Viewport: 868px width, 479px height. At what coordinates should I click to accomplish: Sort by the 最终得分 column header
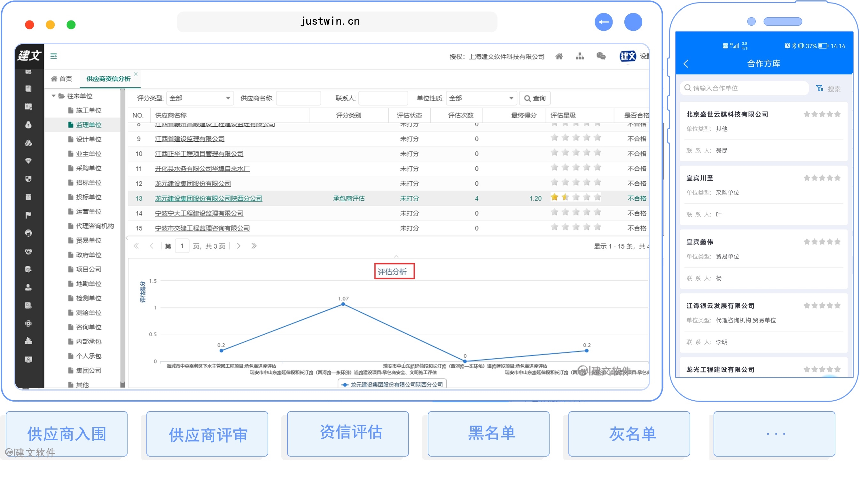524,116
